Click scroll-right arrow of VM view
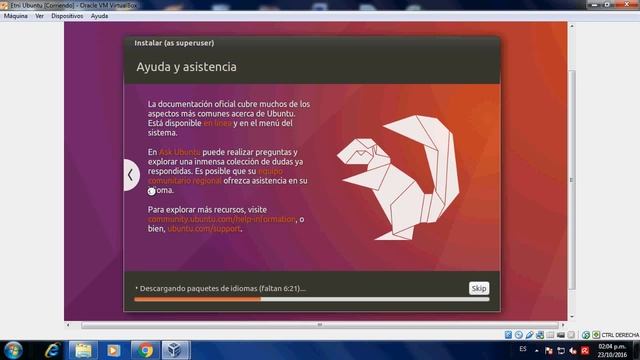 (563, 325)
